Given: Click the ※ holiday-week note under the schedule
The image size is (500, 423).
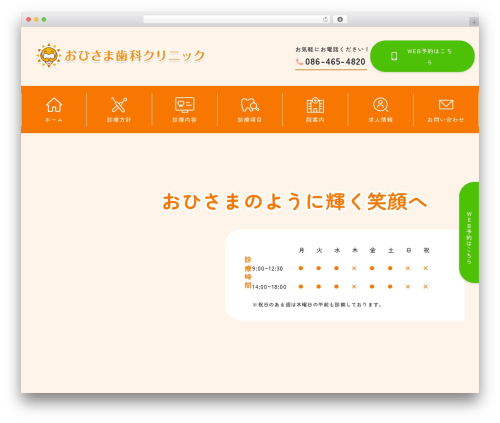Looking at the screenshot, I should (317, 305).
